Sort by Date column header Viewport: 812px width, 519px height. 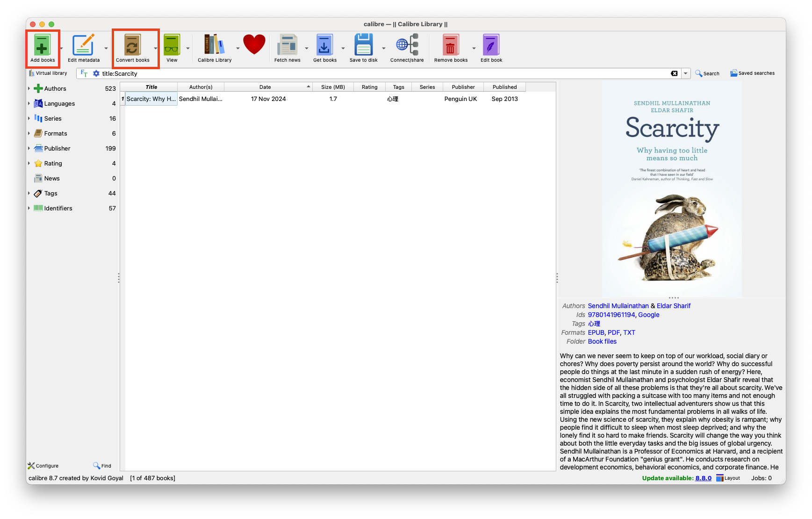(268, 87)
